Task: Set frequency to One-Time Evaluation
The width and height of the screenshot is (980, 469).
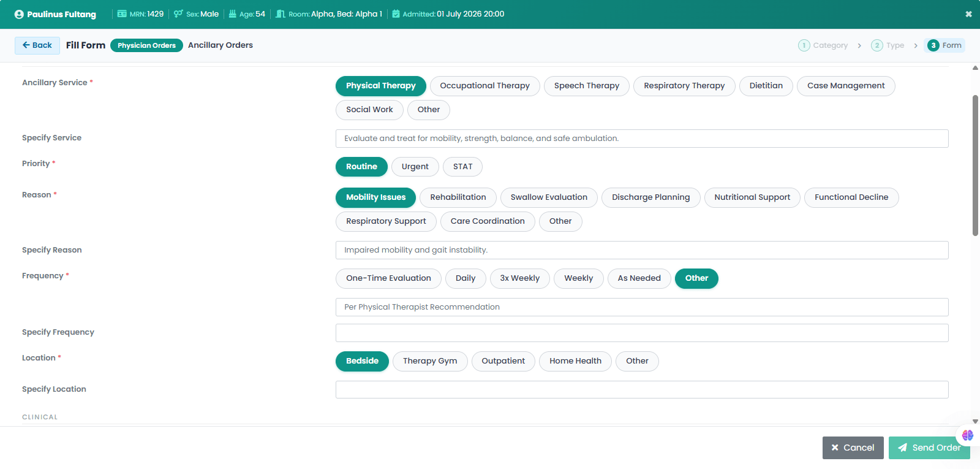Action: pos(388,278)
